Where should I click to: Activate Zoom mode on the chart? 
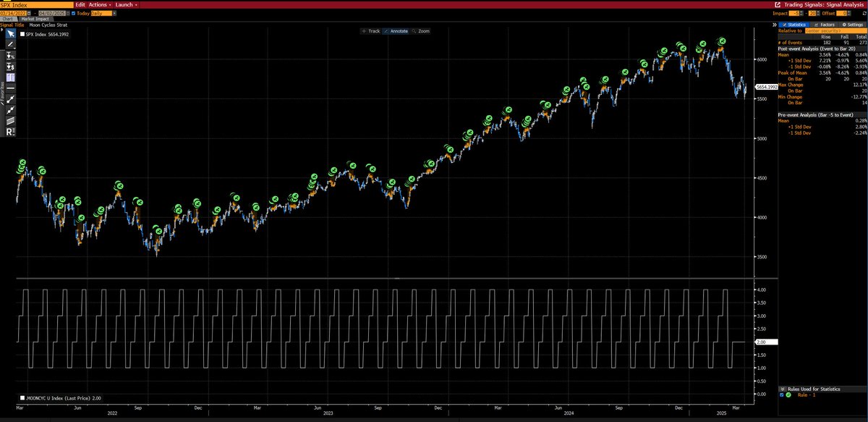tap(421, 31)
